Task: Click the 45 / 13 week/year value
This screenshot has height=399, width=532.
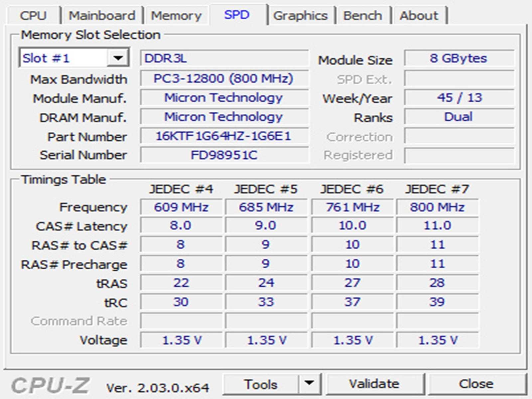Action: pyautogui.click(x=459, y=98)
